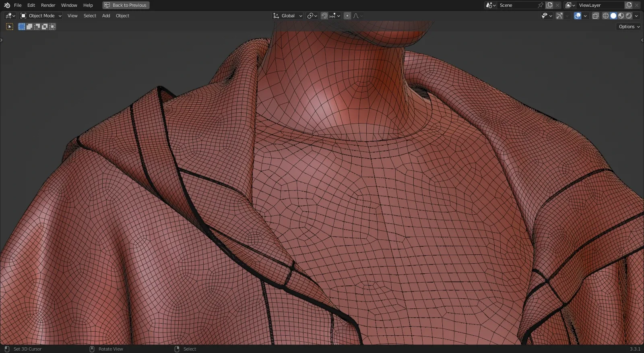The width and height of the screenshot is (644, 353).
Task: Open the viewport Add menu
Action: coord(106,16)
